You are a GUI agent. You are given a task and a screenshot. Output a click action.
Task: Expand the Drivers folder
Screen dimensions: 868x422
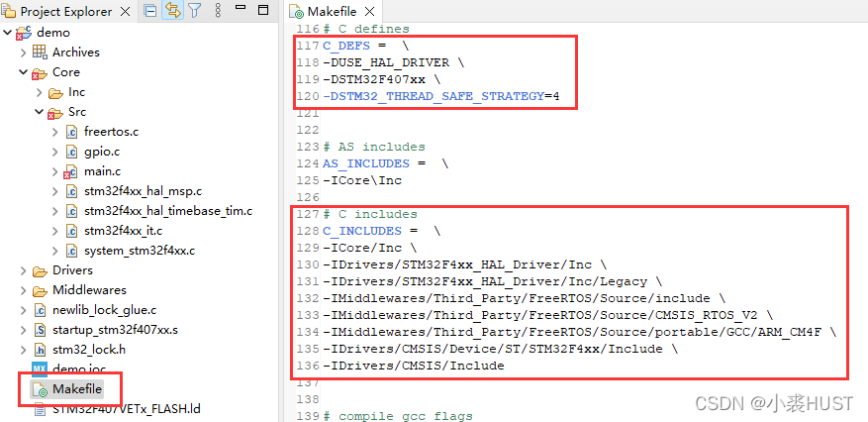[23, 270]
